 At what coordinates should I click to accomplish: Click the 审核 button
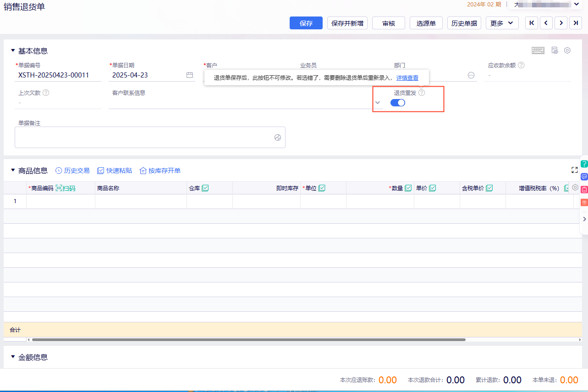click(389, 23)
